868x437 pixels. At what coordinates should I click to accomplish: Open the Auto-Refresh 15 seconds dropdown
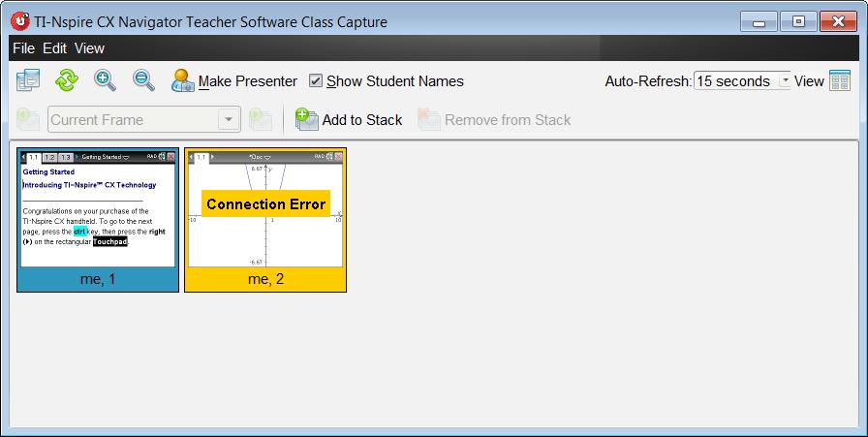tap(742, 80)
